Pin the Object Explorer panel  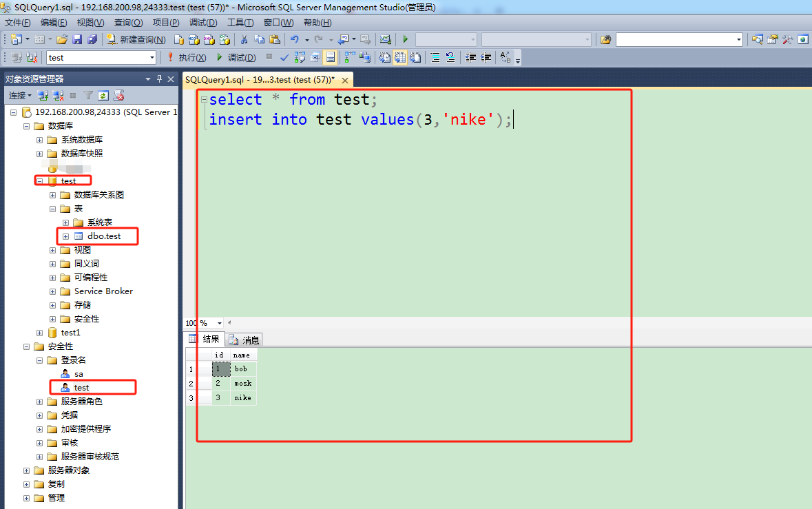click(159, 79)
